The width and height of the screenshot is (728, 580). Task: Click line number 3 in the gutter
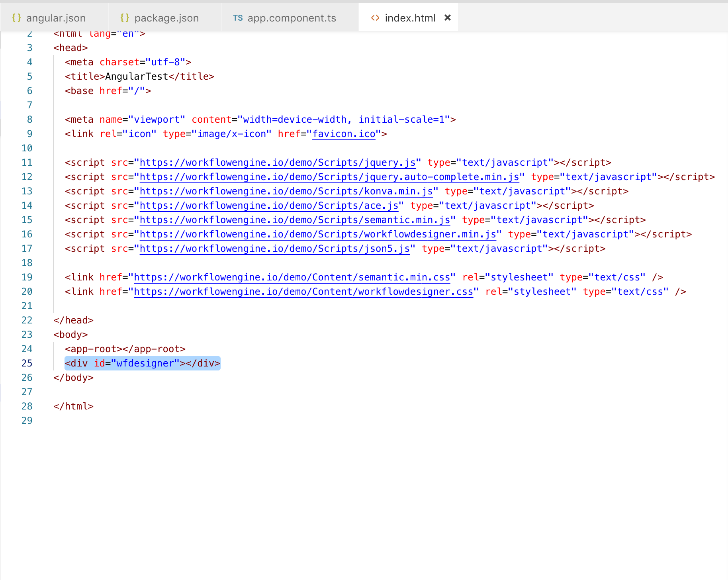point(29,48)
